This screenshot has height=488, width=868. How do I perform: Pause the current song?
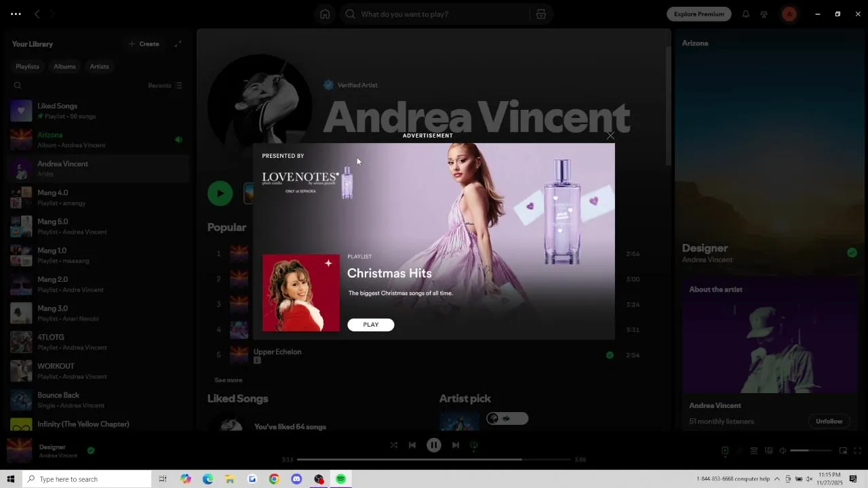tap(434, 445)
